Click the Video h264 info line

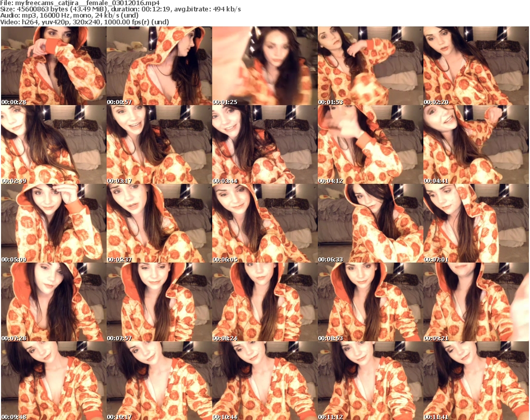pos(84,22)
